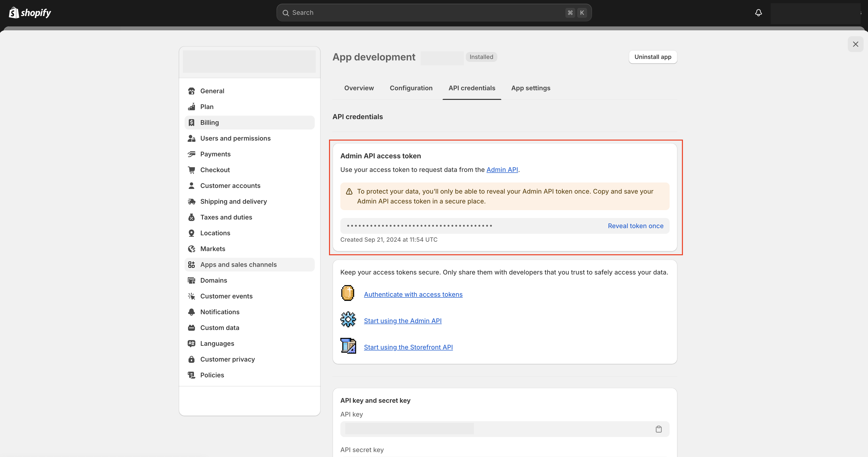Viewport: 868px width, 457px height.
Task: Open Customer accounts settings
Action: pos(249,186)
